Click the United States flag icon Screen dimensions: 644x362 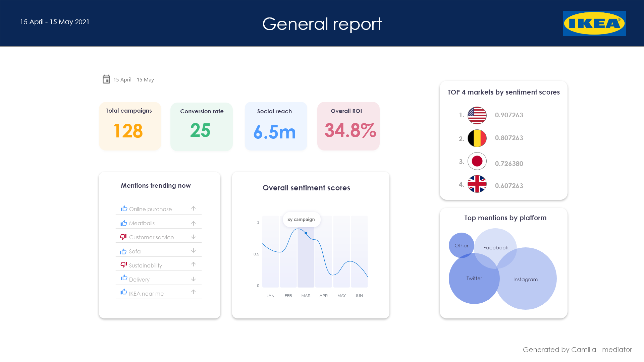pos(477,115)
